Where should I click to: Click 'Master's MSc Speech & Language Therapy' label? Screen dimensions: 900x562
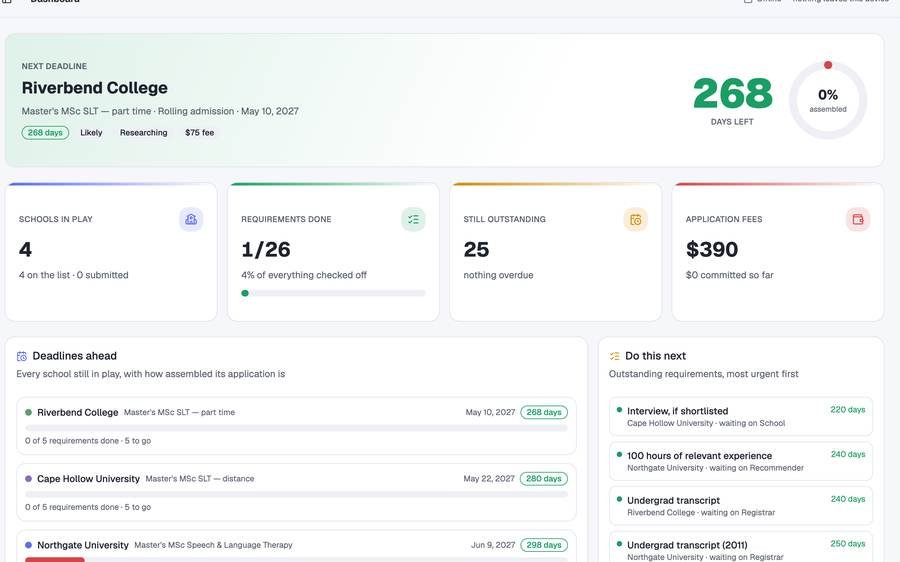[213, 545]
